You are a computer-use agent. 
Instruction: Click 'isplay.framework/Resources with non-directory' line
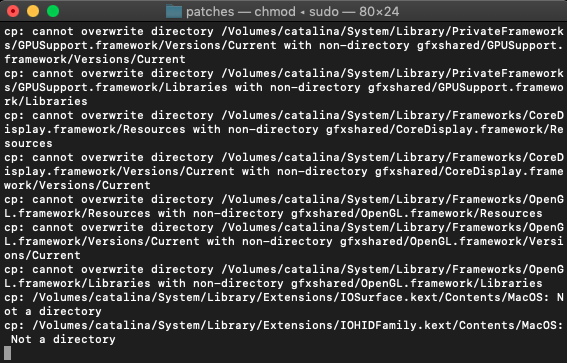click(284, 129)
